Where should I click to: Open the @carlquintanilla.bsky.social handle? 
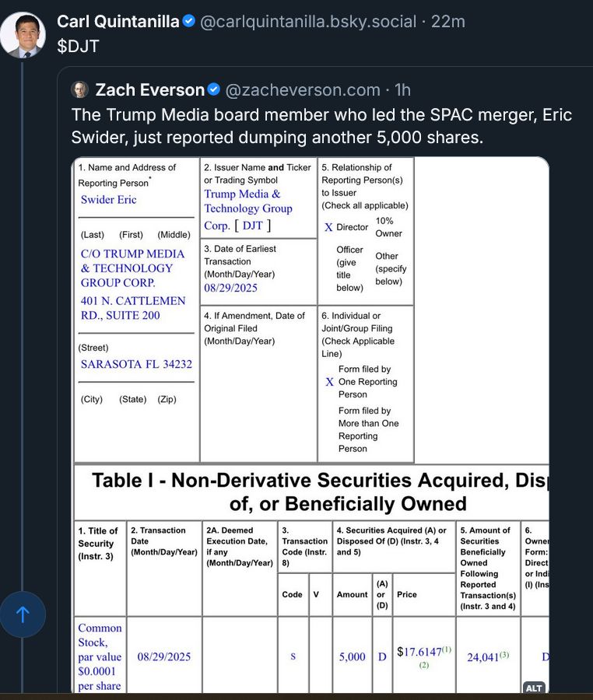point(310,22)
